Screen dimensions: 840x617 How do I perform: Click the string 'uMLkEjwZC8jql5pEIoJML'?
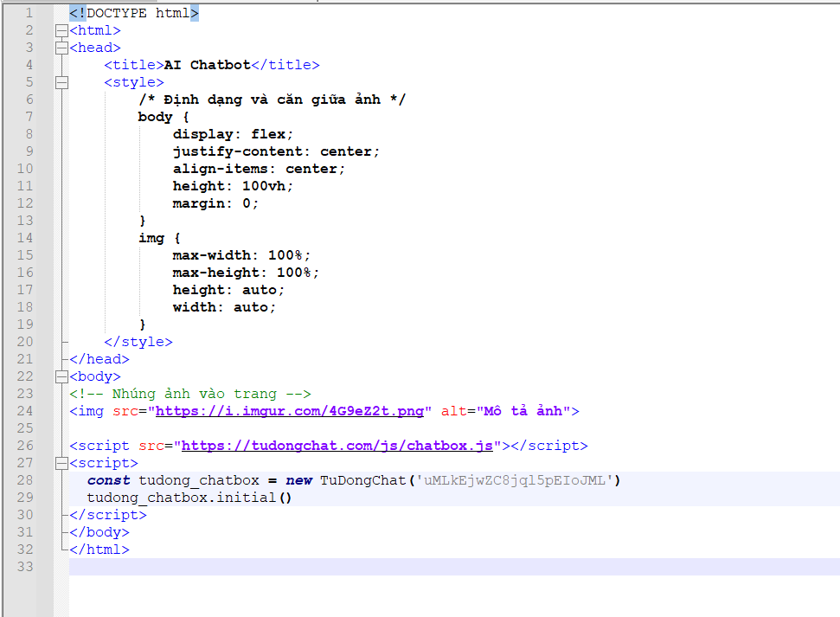pos(514,480)
